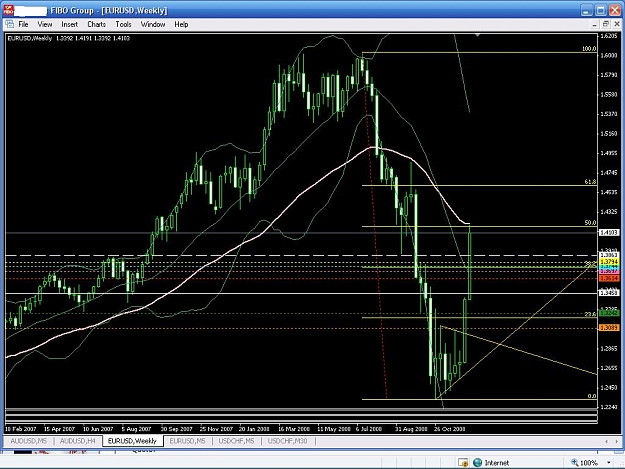The image size is (625, 469).
Task: Click the 6 Jul 2008 date label
Action: [x=369, y=429]
